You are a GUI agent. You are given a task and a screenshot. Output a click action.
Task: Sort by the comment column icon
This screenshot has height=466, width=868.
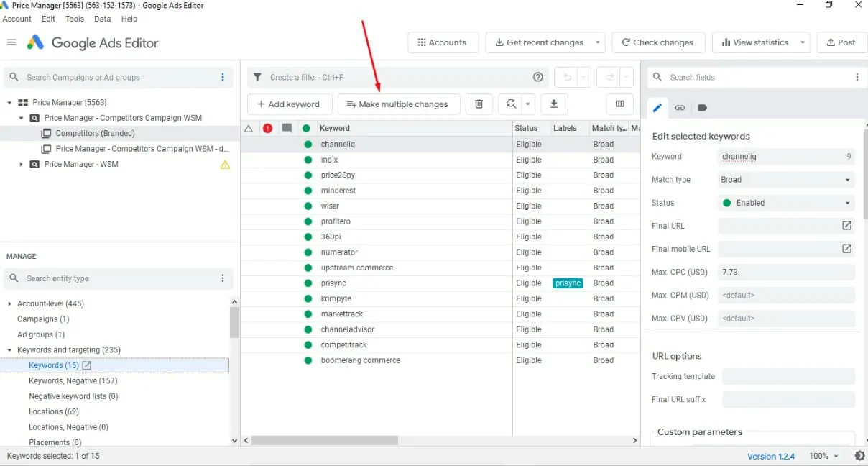(287, 128)
